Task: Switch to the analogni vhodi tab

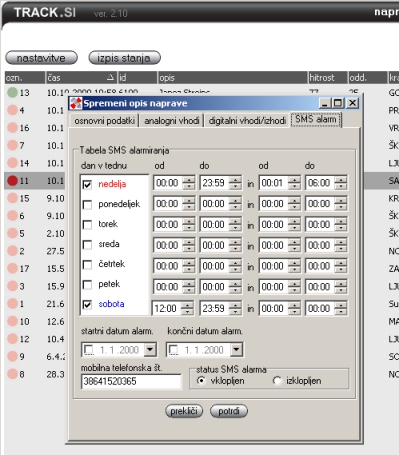Action: pyautogui.click(x=172, y=121)
